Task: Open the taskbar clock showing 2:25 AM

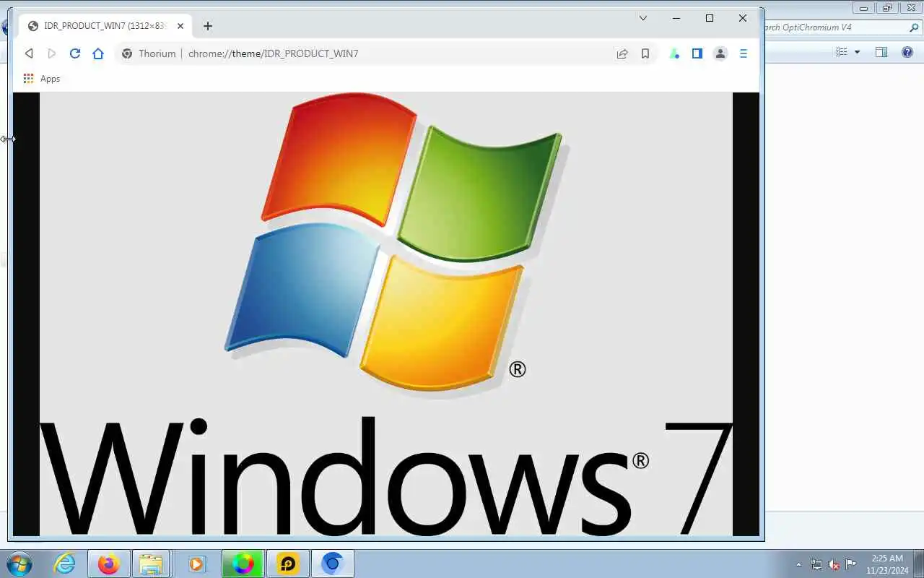Action: [x=887, y=564]
